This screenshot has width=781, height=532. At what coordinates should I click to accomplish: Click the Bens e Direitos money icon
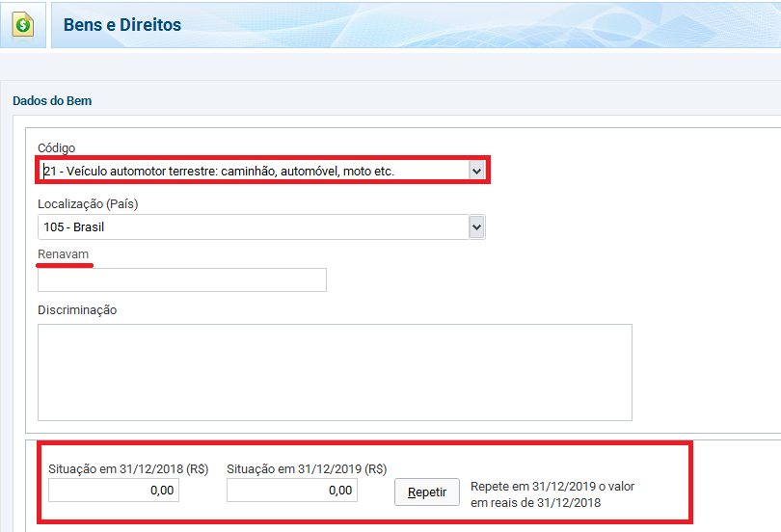click(x=23, y=25)
